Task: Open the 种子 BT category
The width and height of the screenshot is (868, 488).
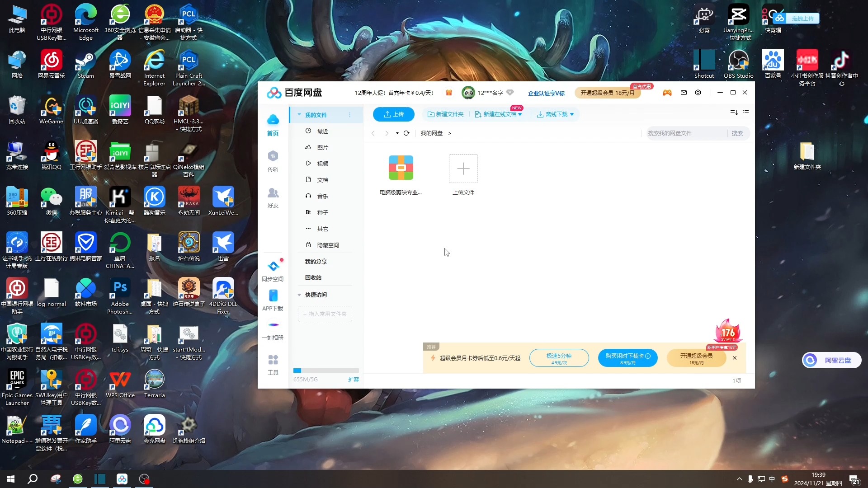Action: [322, 212]
